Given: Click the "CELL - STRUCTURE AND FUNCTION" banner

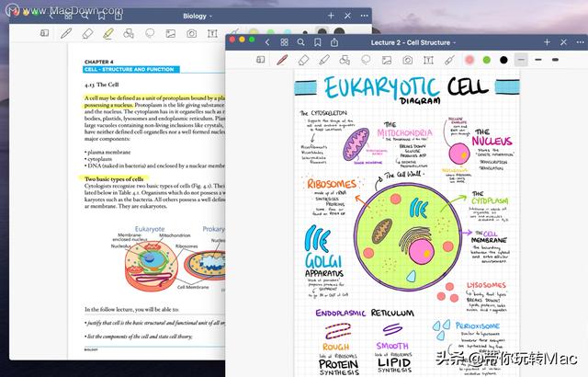Looking at the screenshot, I should pos(131,69).
